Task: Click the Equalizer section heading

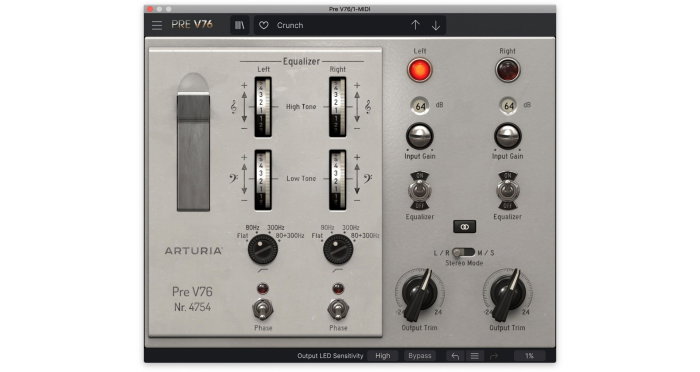Action: point(301,61)
